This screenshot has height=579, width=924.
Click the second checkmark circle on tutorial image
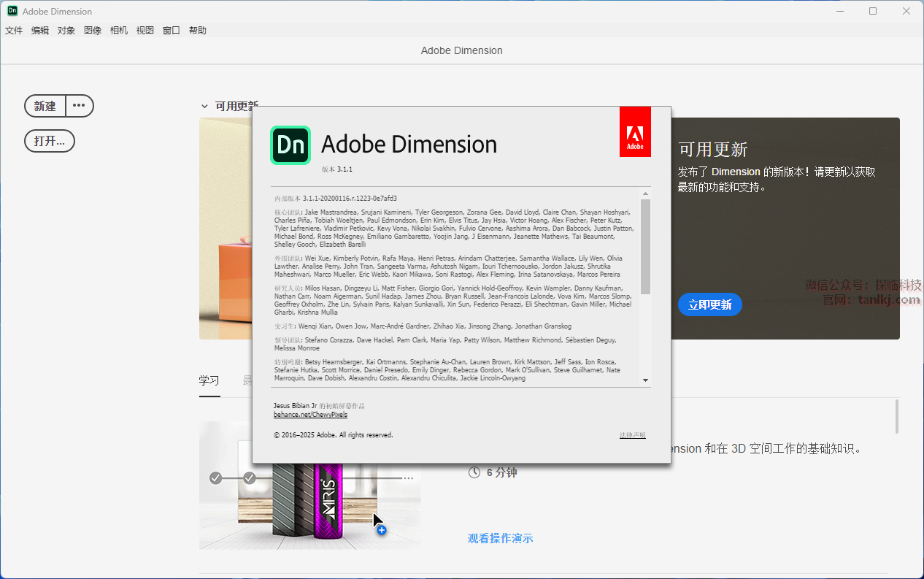250,478
